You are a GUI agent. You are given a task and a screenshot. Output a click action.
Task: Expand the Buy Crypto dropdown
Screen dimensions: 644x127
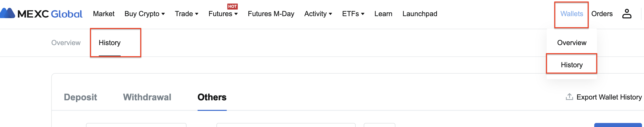145,14
